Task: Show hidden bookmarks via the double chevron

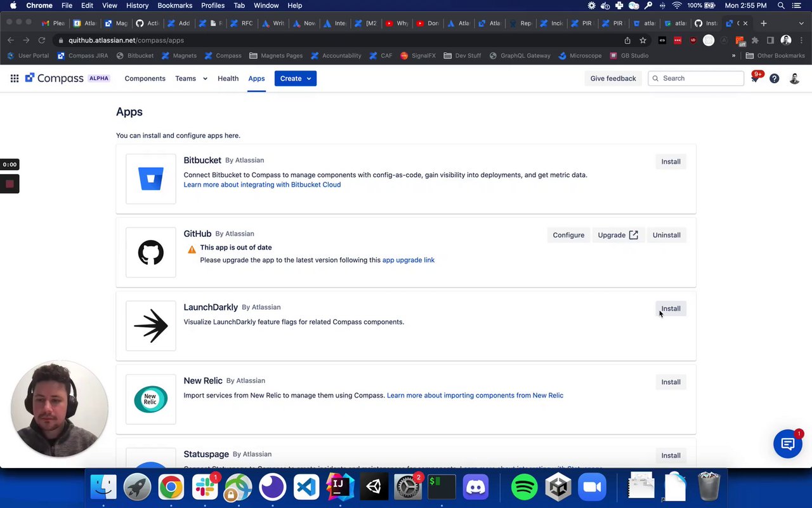Action: (x=733, y=56)
